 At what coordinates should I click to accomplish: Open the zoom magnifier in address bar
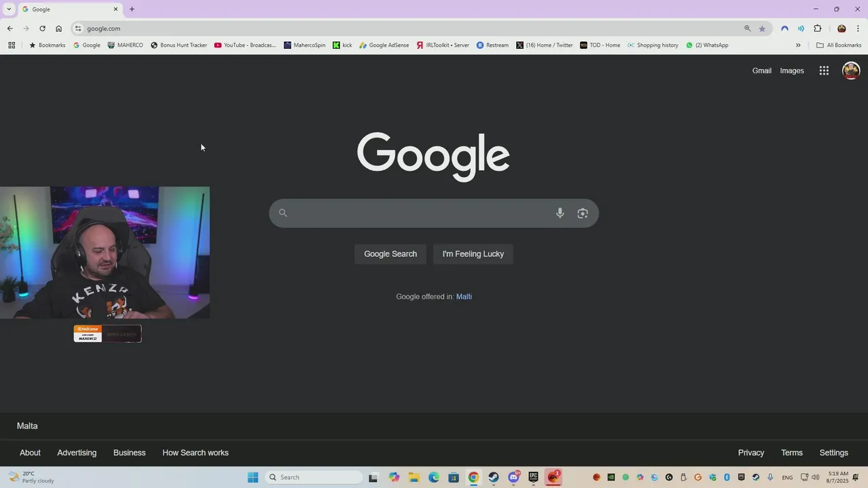[x=747, y=28]
